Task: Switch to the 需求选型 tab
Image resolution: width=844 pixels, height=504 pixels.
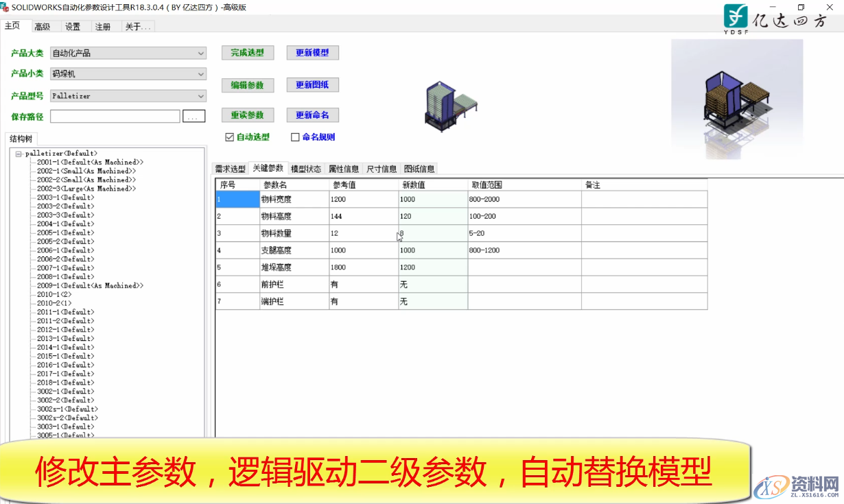Action: pyautogui.click(x=229, y=168)
